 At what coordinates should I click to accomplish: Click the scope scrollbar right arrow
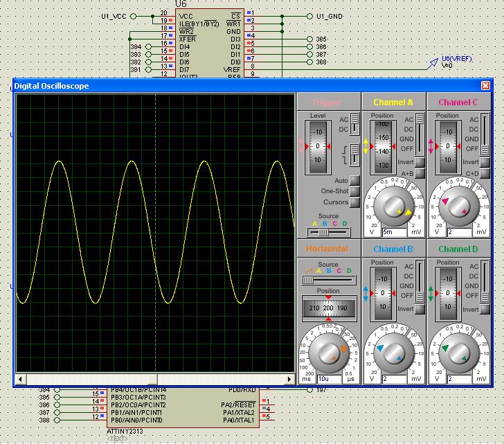(x=289, y=380)
